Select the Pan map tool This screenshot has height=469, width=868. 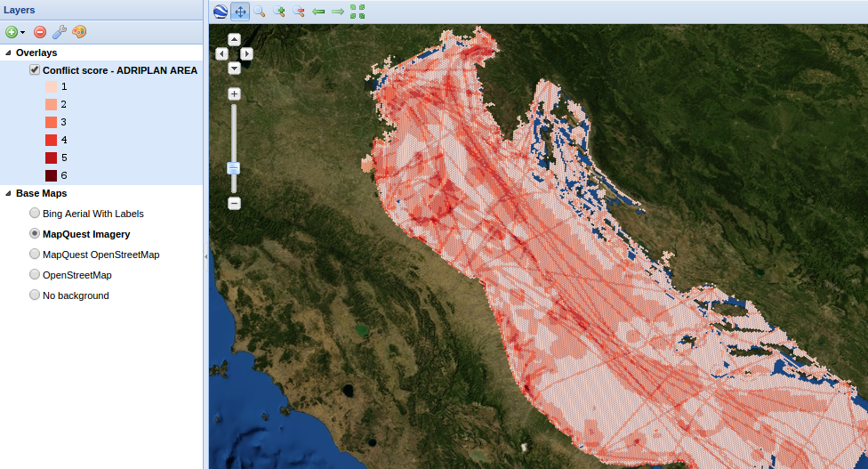(240, 11)
